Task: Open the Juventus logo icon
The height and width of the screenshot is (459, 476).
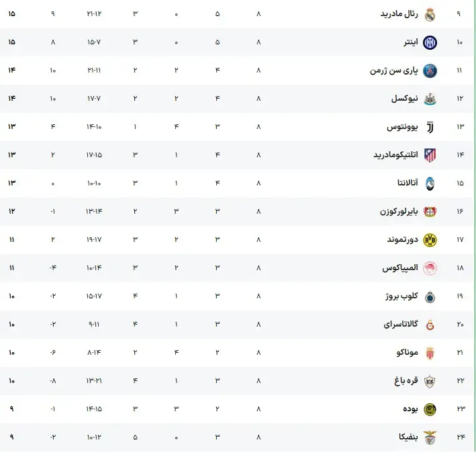Action: coord(430,127)
